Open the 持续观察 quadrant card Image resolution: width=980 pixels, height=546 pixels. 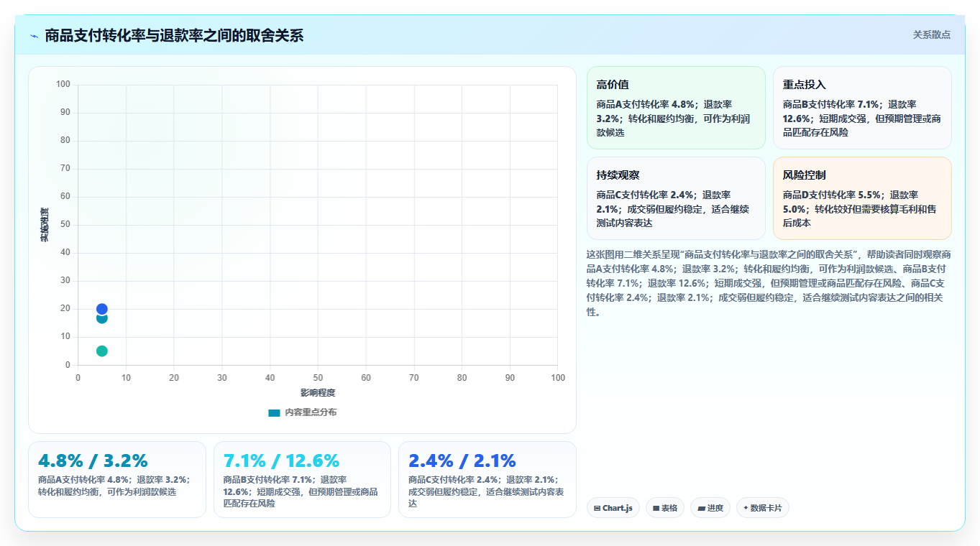pyautogui.click(x=677, y=198)
